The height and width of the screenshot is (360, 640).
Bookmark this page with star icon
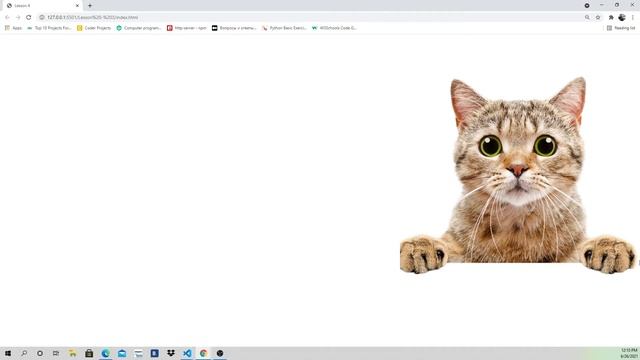pyautogui.click(x=598, y=17)
